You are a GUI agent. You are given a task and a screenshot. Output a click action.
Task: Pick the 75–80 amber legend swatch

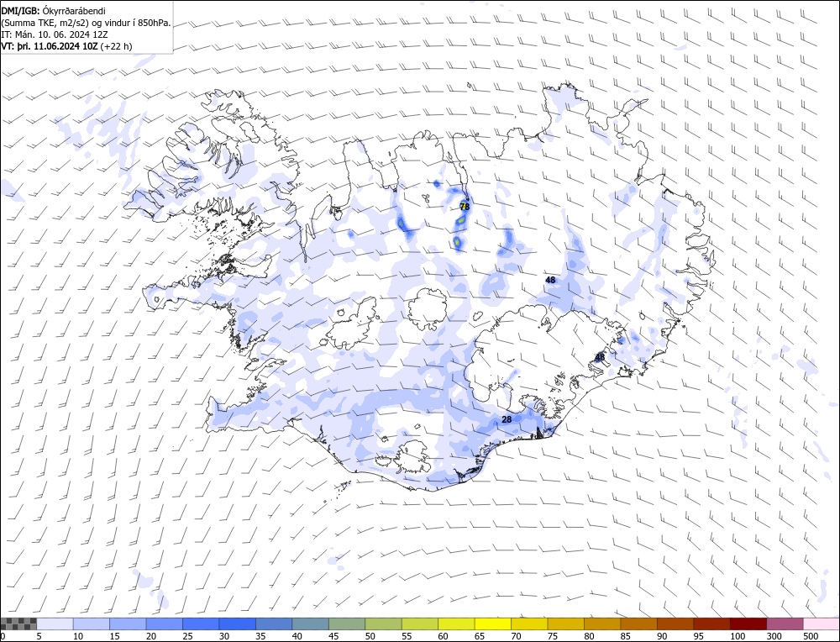coord(565,624)
